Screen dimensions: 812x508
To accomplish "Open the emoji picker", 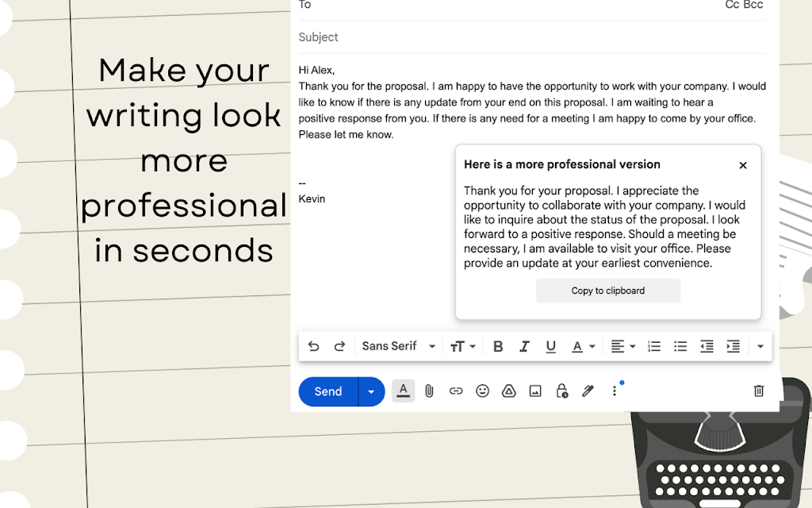I will (482, 391).
